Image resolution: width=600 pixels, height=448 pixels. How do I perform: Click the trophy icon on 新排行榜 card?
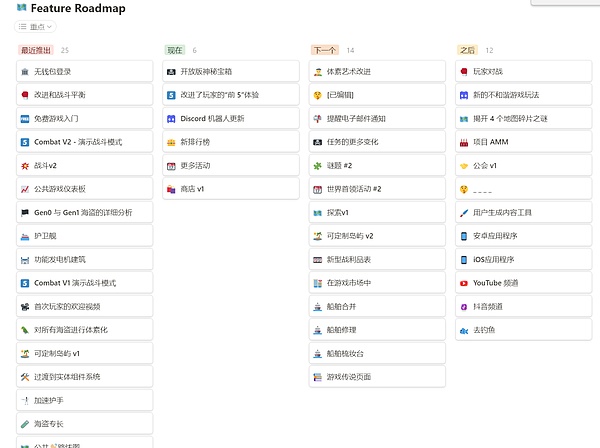[x=171, y=142]
